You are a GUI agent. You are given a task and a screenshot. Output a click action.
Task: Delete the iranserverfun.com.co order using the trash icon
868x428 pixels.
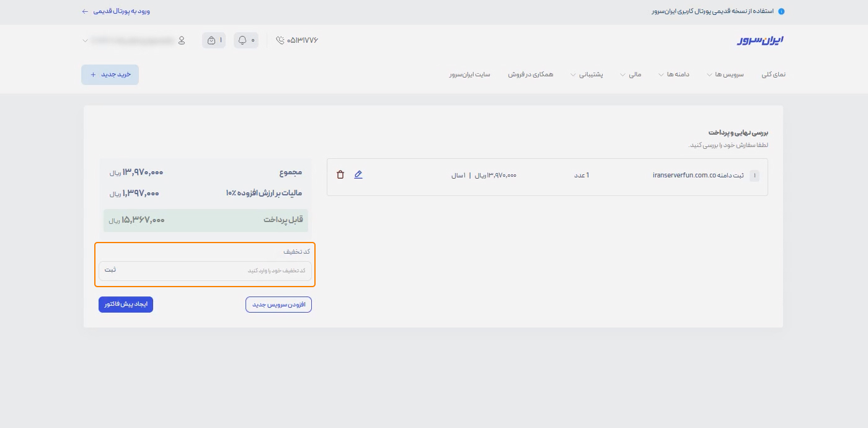pos(340,174)
